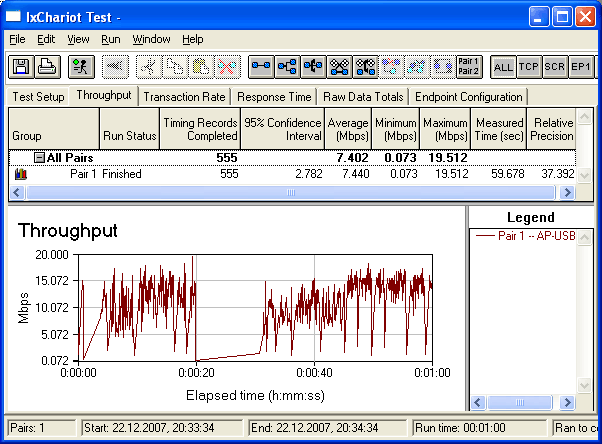The width and height of the screenshot is (602, 444).
Task: Click the IxChariot title bar icon
Action: click(13, 17)
